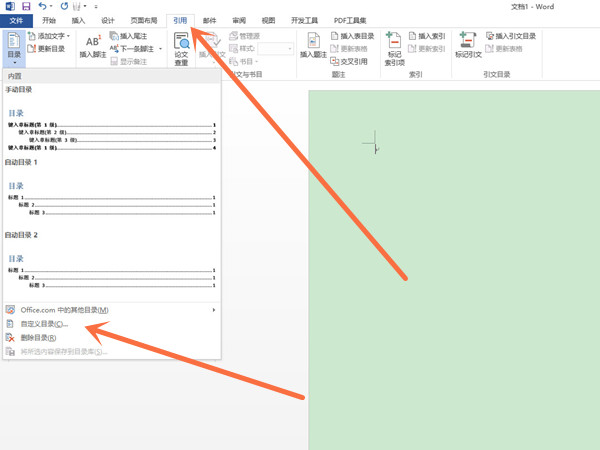Image resolution: width=600 pixels, height=450 pixels.
Task: Click 更新目录 in the ribbon
Action: pos(45,48)
